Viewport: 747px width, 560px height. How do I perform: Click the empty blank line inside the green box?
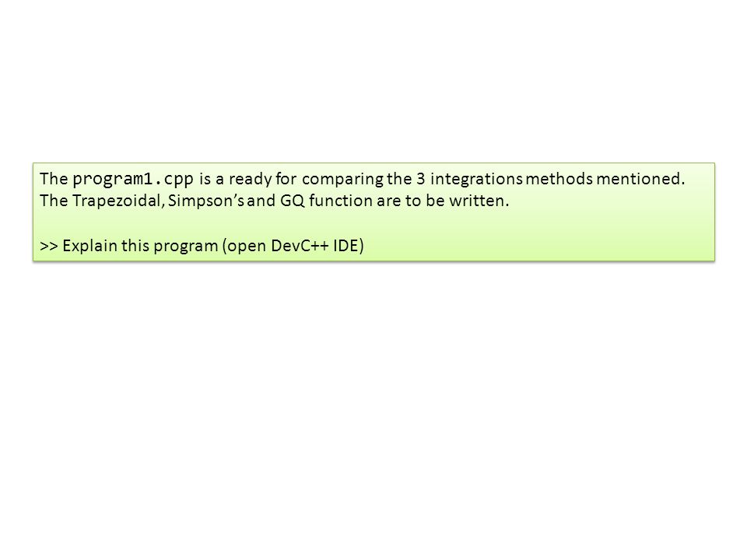pos(373,223)
